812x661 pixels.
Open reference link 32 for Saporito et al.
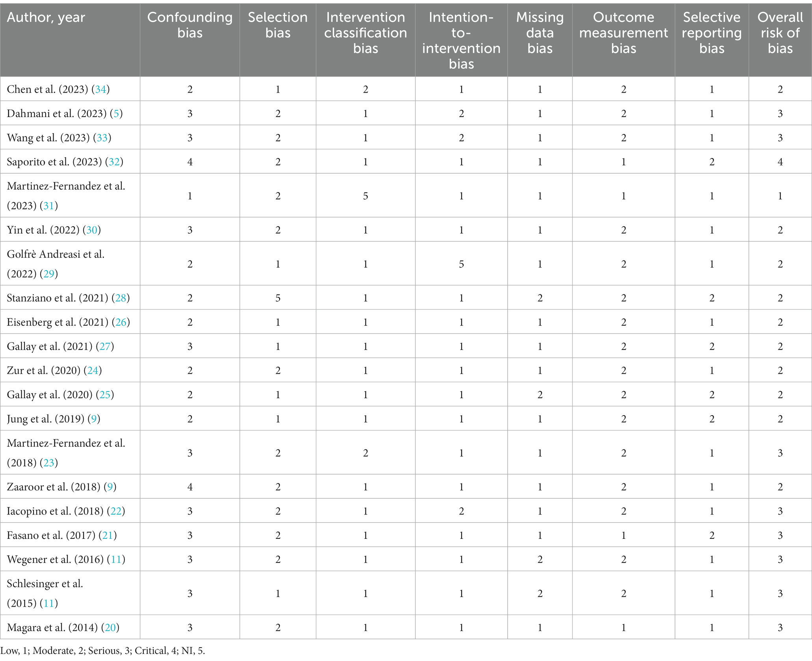(x=114, y=162)
